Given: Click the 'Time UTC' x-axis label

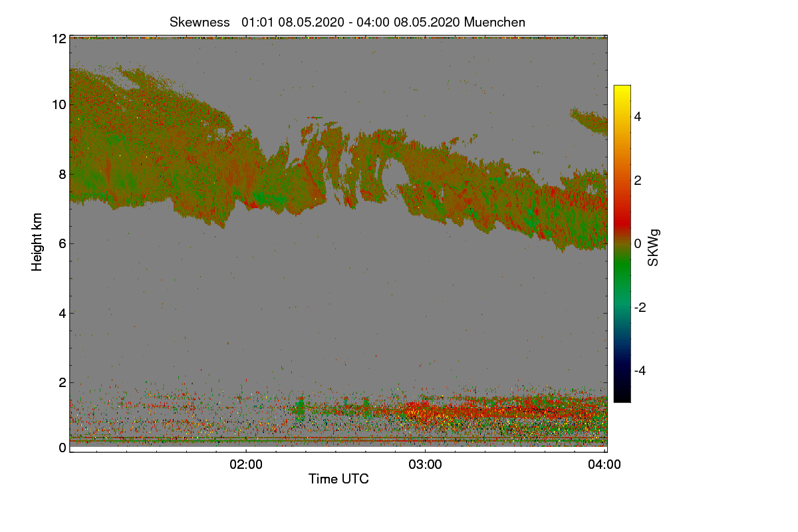Looking at the screenshot, I should (x=338, y=479).
